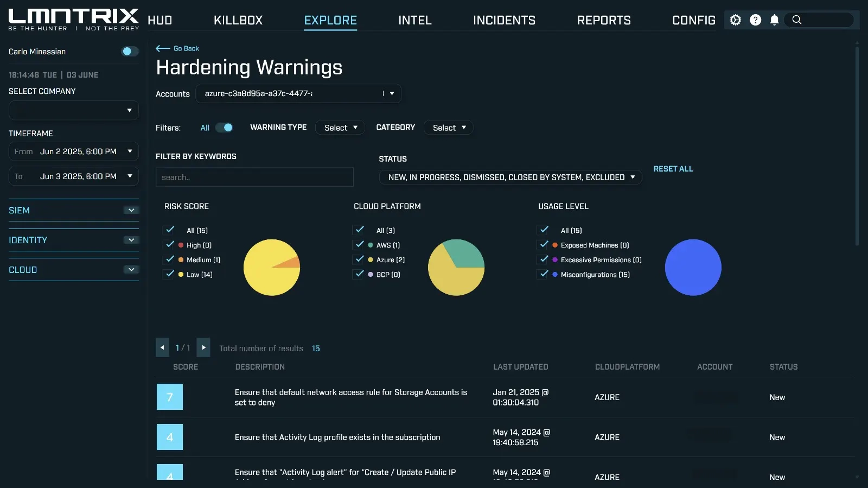Screen dimensions: 868x488
Task: Uncheck the GCP (0) checkbox
Action: tap(359, 274)
